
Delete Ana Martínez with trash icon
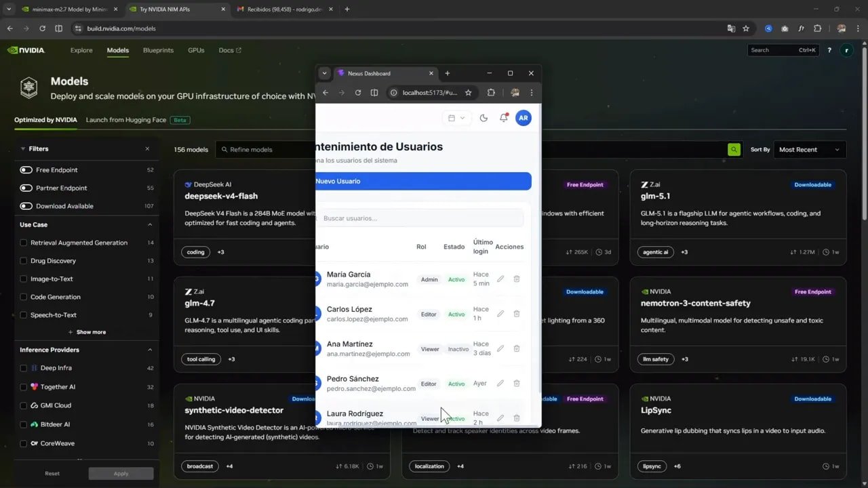[517, 348]
